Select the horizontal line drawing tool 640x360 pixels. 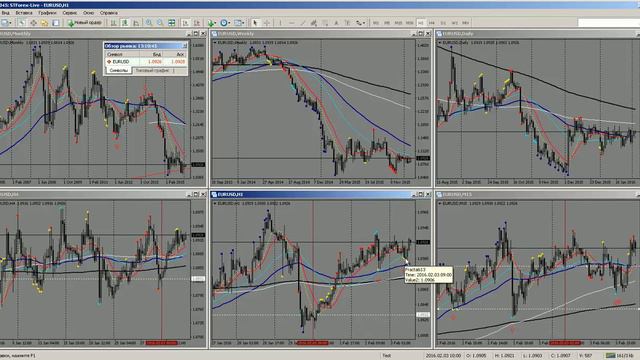(291, 23)
